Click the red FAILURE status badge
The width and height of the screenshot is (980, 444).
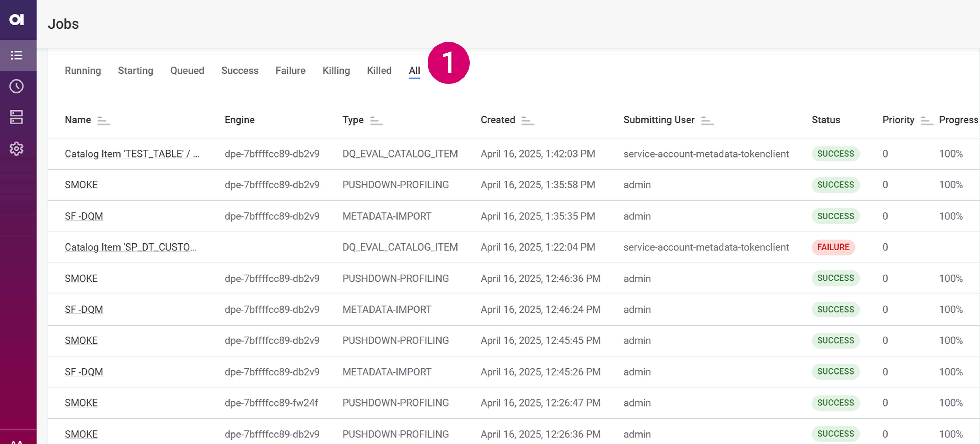pyautogui.click(x=833, y=247)
